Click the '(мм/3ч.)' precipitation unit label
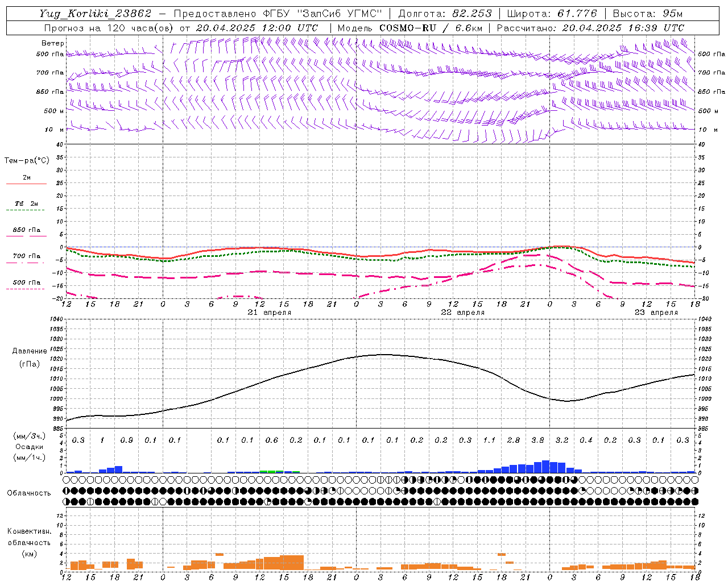 pyautogui.click(x=29, y=436)
